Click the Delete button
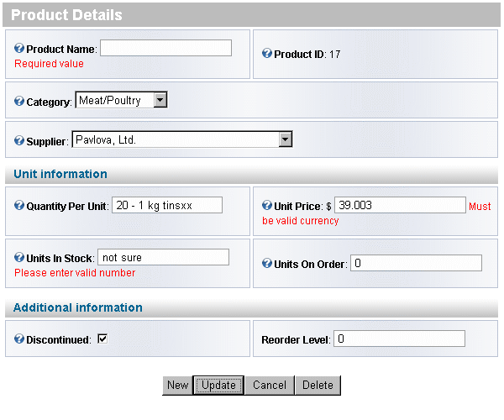Screen dimensions: 504x420 tap(318, 385)
